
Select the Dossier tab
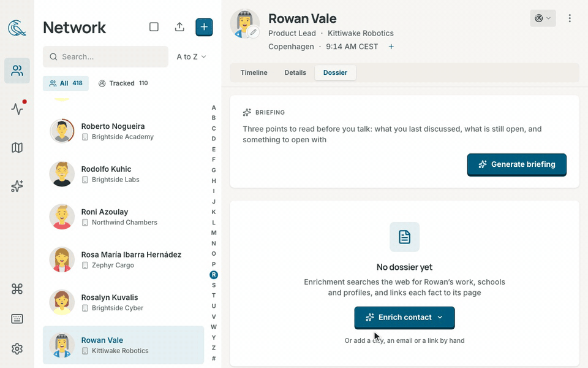click(335, 72)
